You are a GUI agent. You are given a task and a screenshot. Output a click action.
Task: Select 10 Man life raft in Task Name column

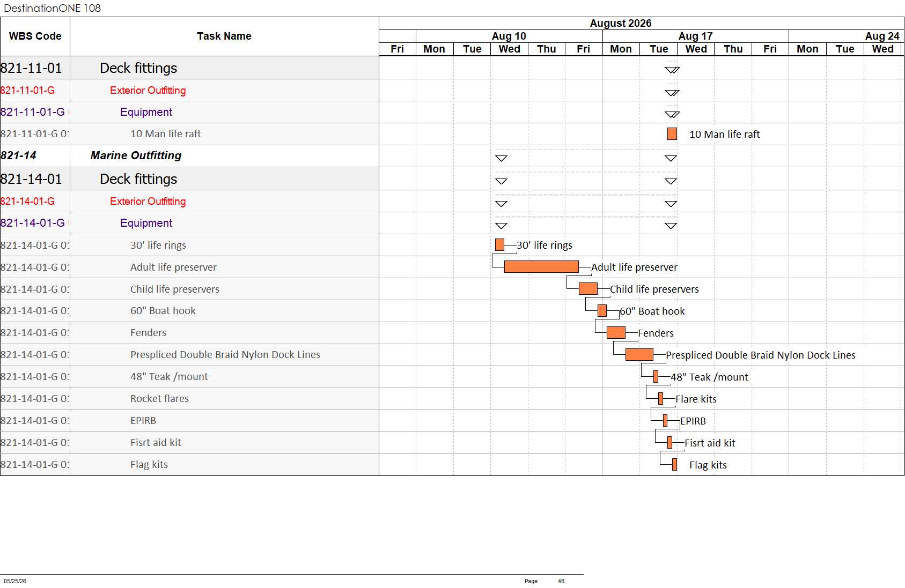tap(166, 134)
